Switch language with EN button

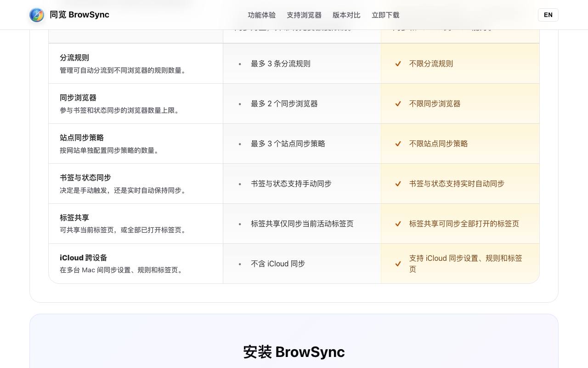pyautogui.click(x=548, y=15)
